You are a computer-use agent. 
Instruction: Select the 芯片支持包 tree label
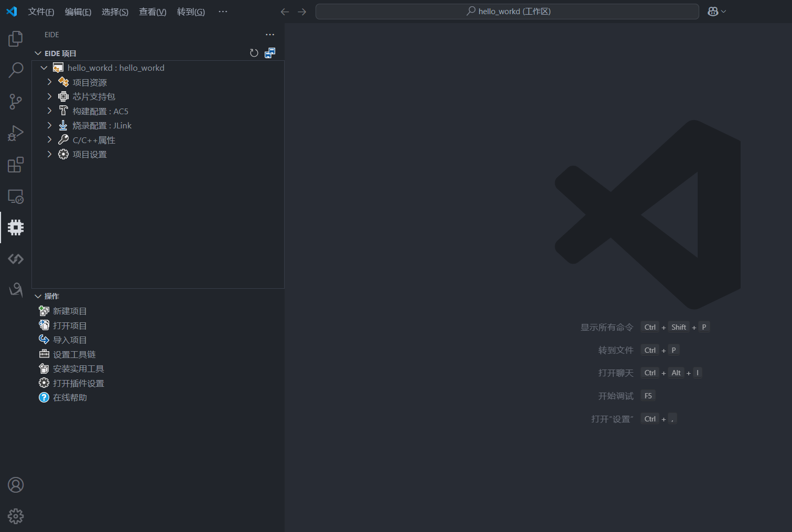coord(94,96)
